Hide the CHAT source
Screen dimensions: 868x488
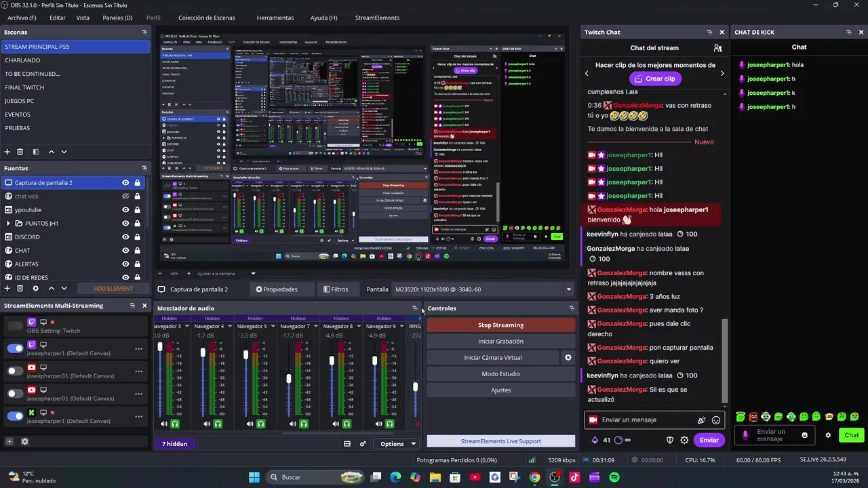(125, 250)
